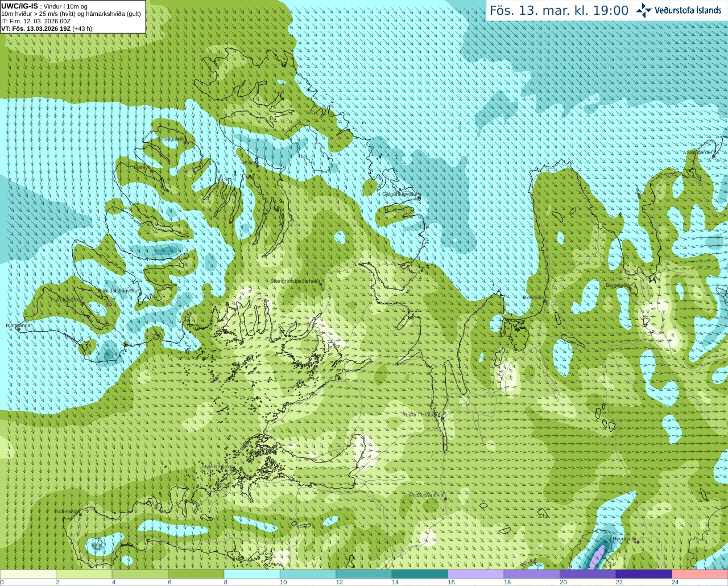Click the legend value '20'
Screen dimensions: 728x586
click(x=563, y=582)
